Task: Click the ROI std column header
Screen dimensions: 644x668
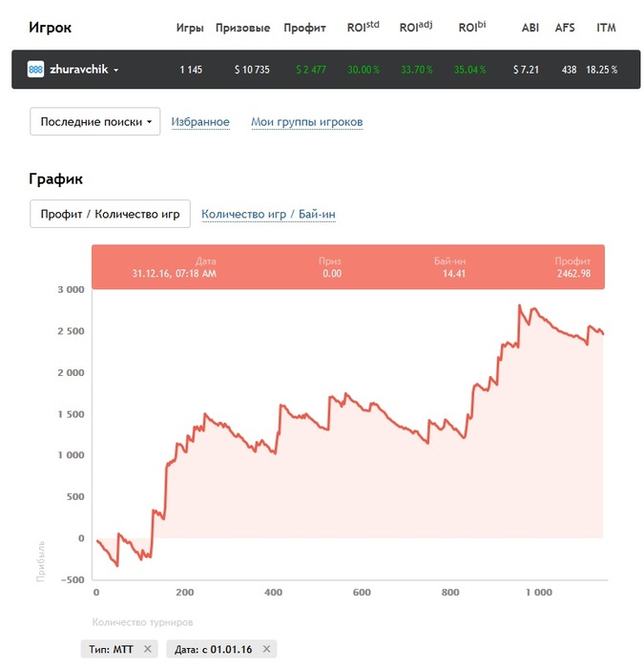Action: [x=363, y=27]
